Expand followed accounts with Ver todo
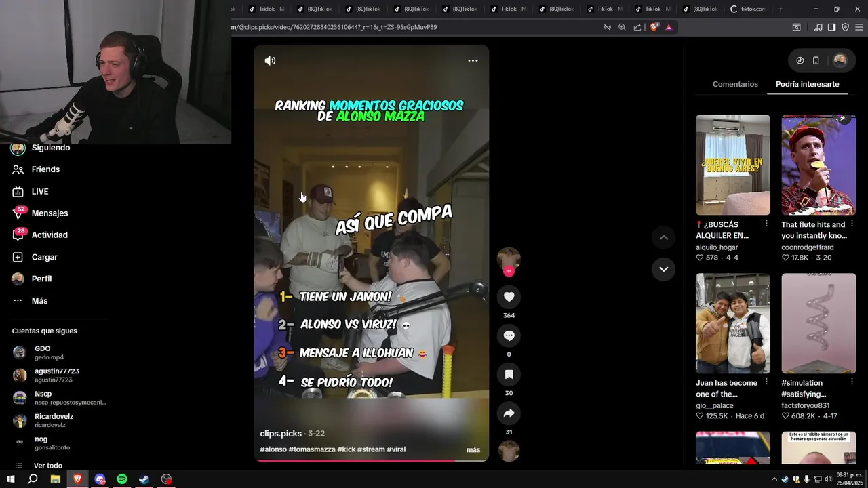Viewport: 868px width, 488px height. pyautogui.click(x=47, y=466)
